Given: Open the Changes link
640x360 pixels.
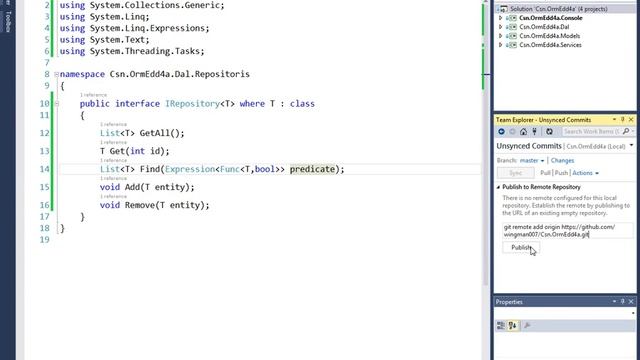Looking at the screenshot, I should click(562, 160).
